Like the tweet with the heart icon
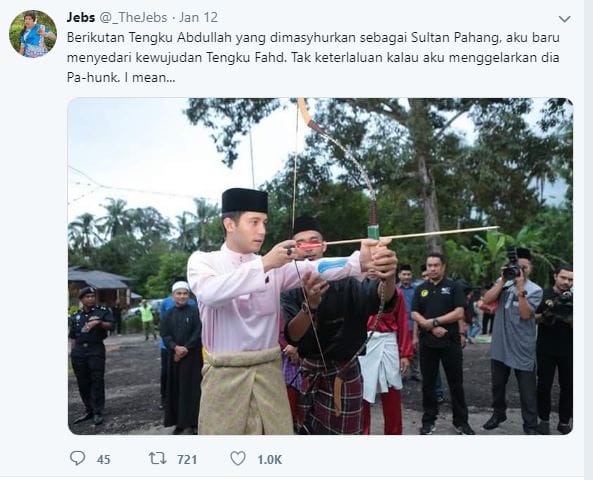593x480 pixels. pos(238,458)
